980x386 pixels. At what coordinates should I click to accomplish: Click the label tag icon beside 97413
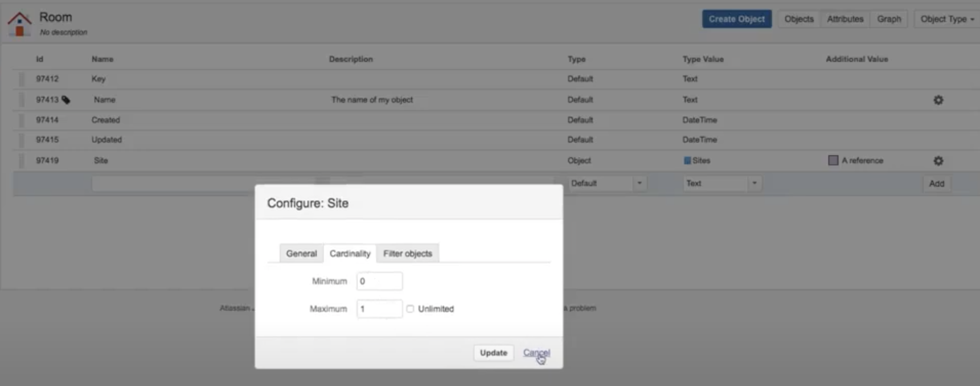(66, 100)
